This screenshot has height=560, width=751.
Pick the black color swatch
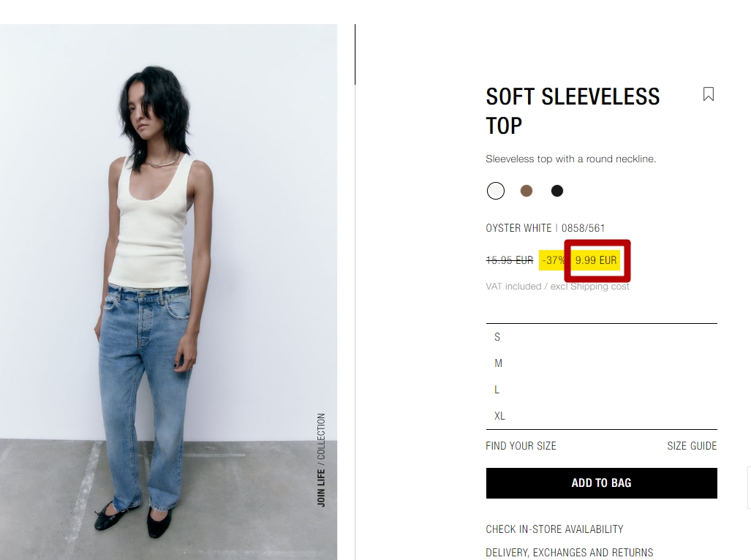pyautogui.click(x=557, y=191)
